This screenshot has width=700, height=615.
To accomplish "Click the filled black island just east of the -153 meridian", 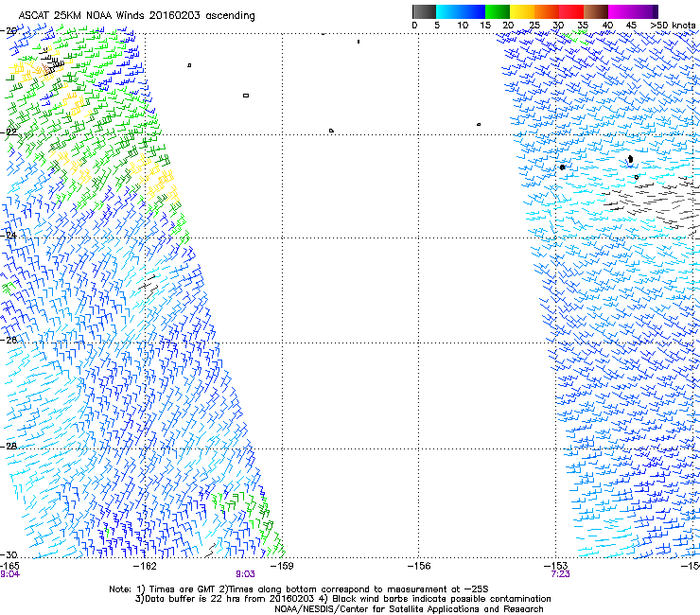I will pyautogui.click(x=563, y=167).
